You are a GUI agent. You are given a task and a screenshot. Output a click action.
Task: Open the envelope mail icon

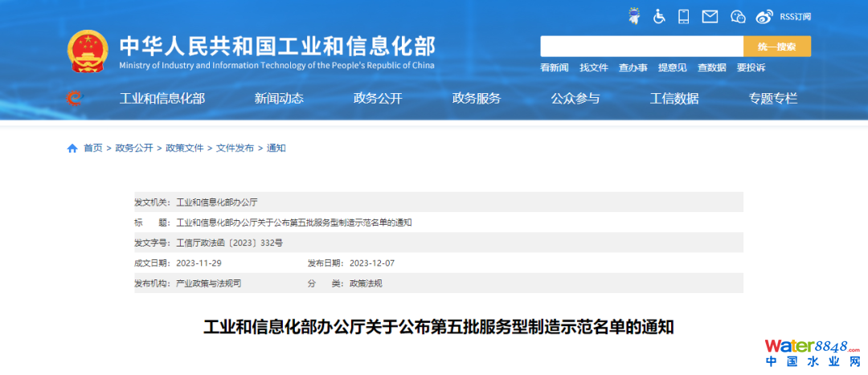click(x=710, y=16)
